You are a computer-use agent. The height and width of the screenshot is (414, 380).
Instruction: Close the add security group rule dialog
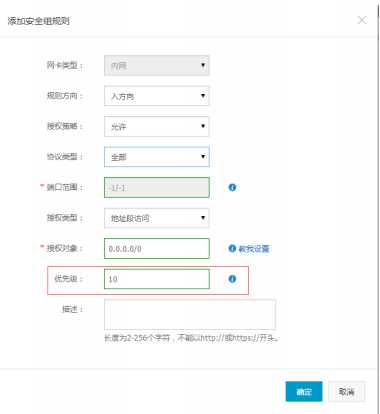pyautogui.click(x=362, y=20)
